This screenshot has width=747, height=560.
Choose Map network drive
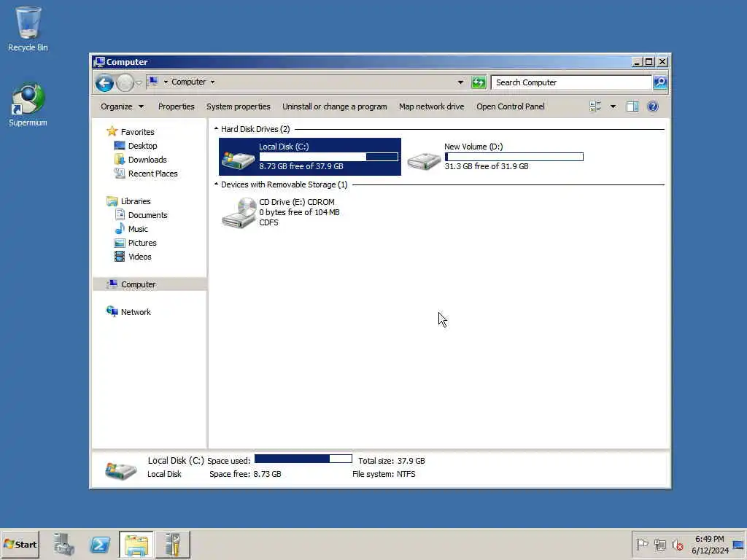coord(432,106)
